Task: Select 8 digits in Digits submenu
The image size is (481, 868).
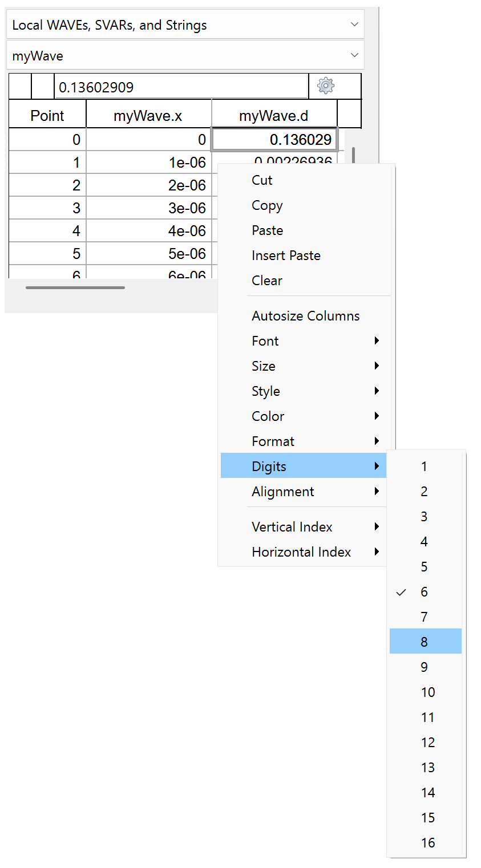Action: tap(425, 641)
